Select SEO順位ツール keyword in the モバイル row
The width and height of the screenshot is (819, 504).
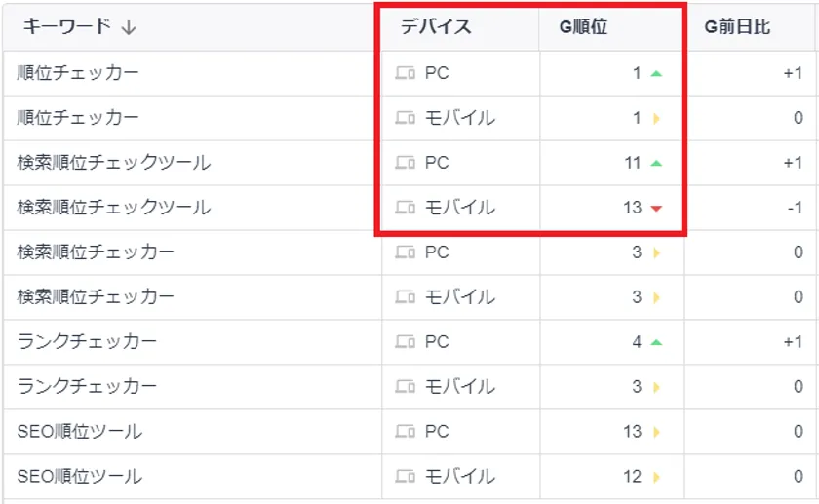(80, 477)
